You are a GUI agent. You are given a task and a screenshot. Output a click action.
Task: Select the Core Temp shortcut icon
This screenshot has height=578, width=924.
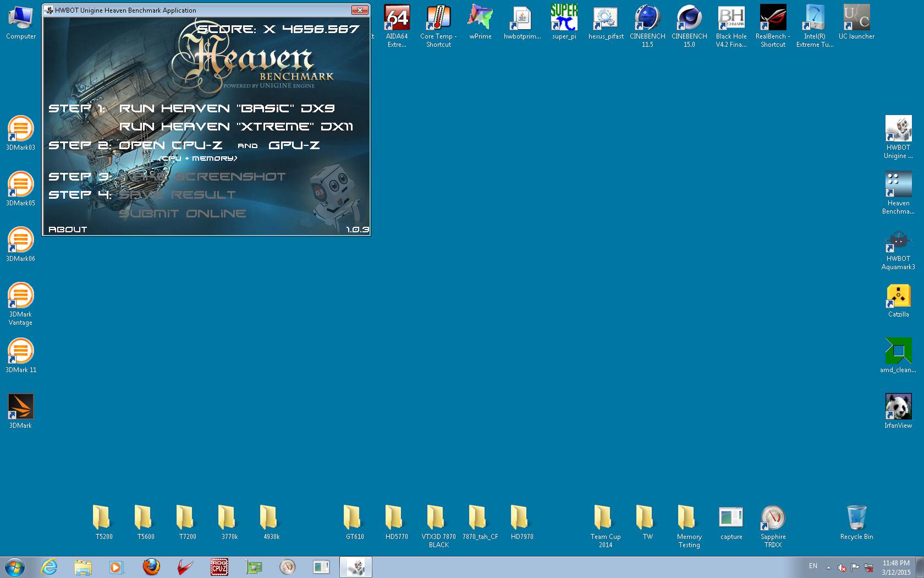coord(439,26)
